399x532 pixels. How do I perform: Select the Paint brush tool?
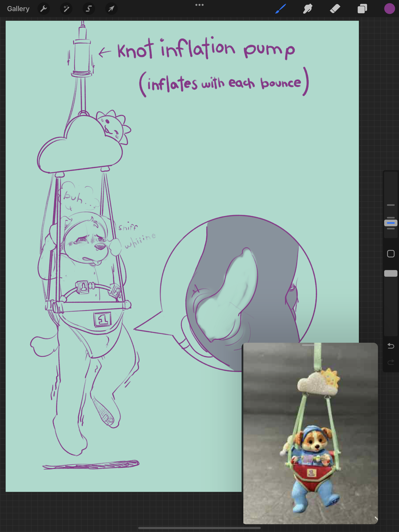click(281, 9)
